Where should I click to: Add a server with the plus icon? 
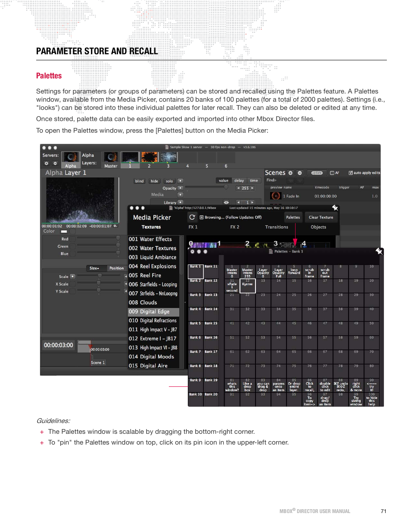47,163
